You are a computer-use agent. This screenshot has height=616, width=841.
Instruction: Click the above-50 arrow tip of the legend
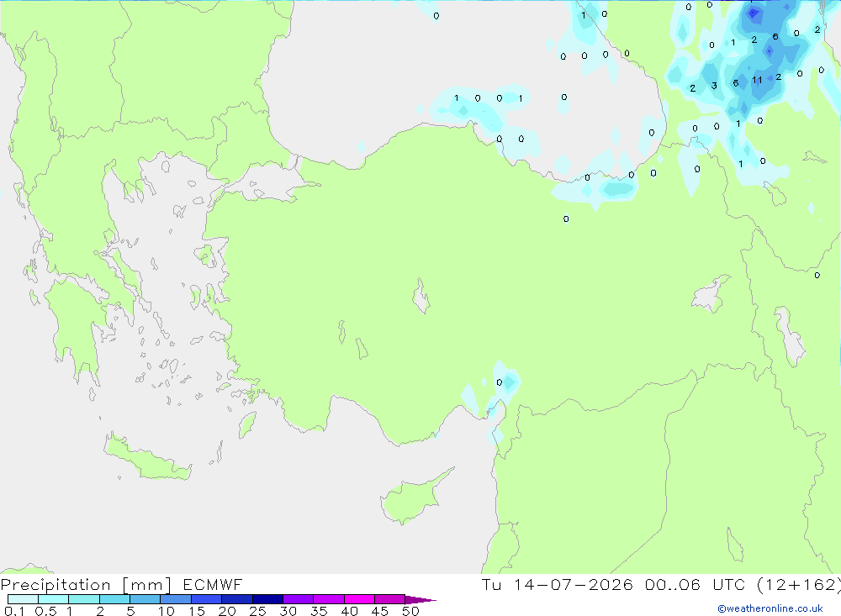click(x=420, y=600)
